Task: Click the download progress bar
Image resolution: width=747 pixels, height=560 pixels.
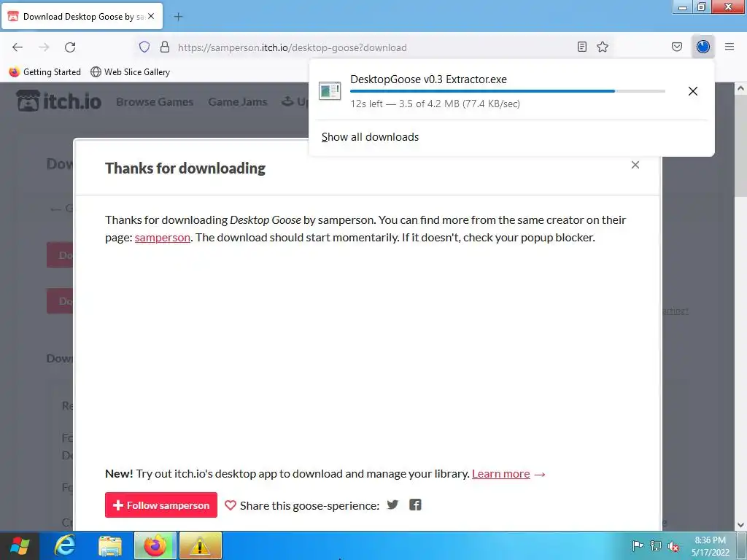Action: point(508,91)
